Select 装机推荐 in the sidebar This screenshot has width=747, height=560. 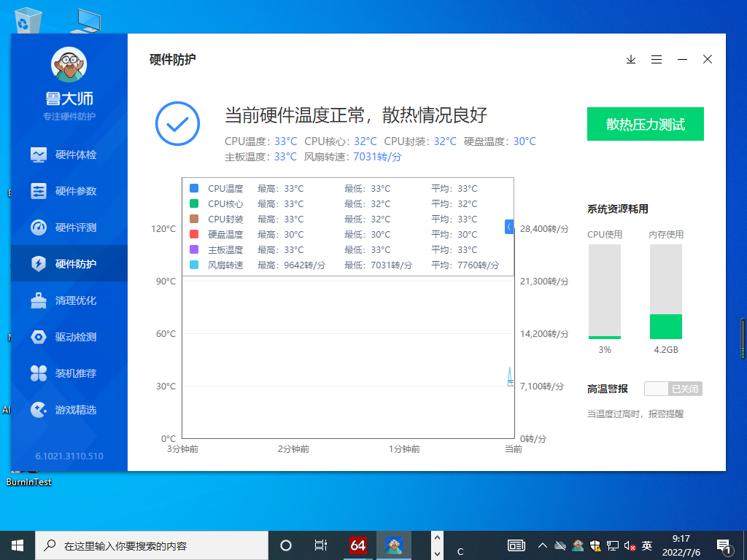point(69,373)
